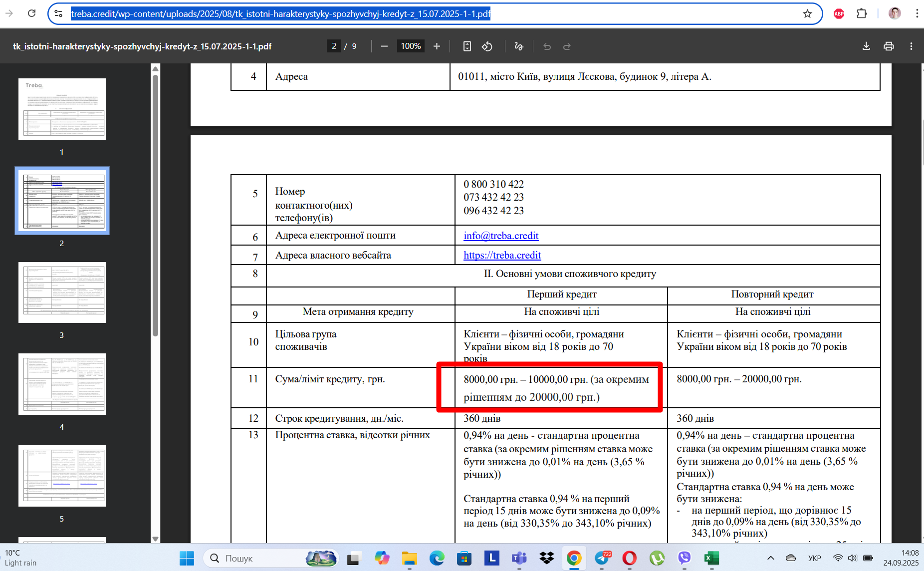
Task: Click the page number input field
Action: pos(334,46)
